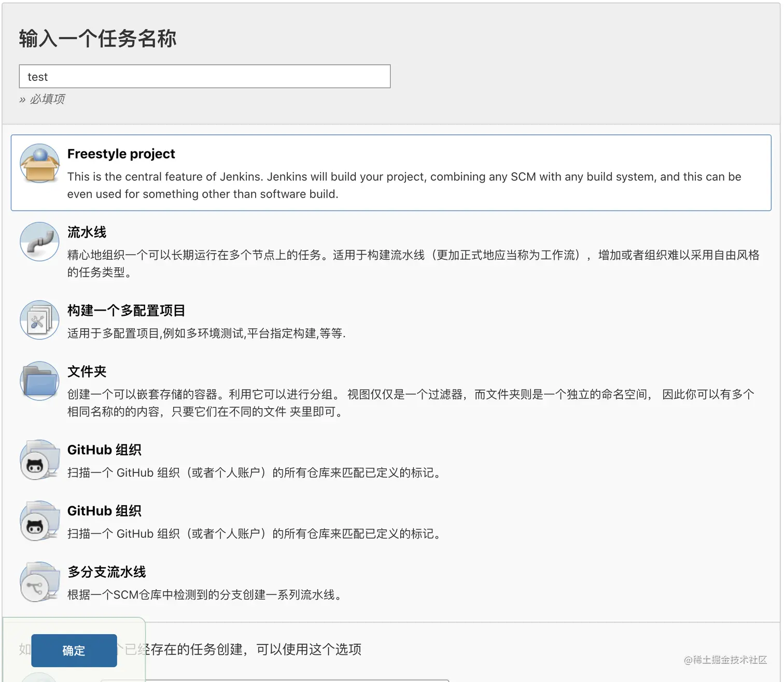The width and height of the screenshot is (784, 682).
Task: Select the Freestyle project title
Action: [121, 154]
